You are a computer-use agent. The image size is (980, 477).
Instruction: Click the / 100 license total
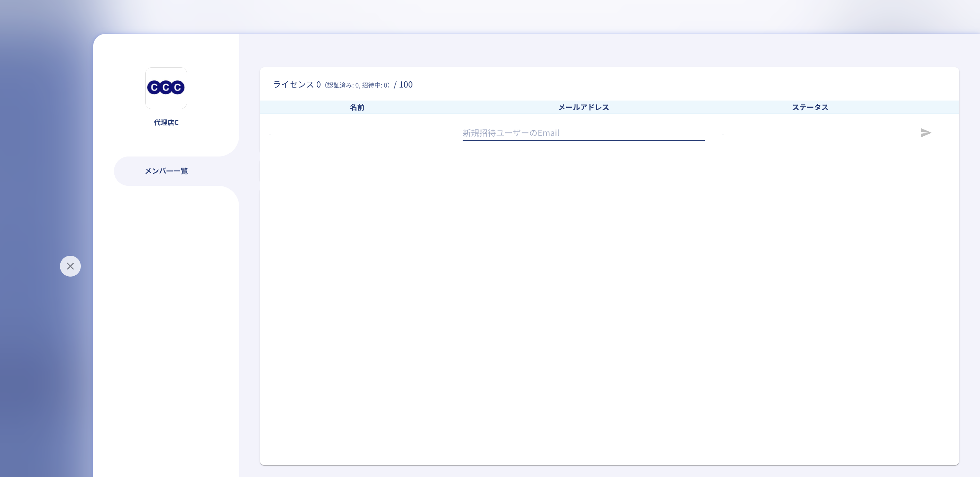(x=403, y=84)
